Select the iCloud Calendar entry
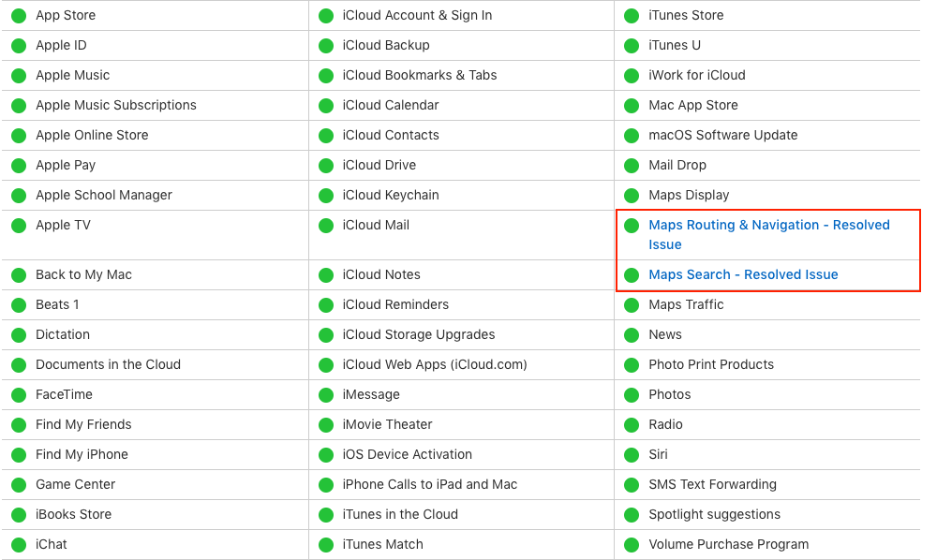The height and width of the screenshot is (560, 937). click(391, 105)
